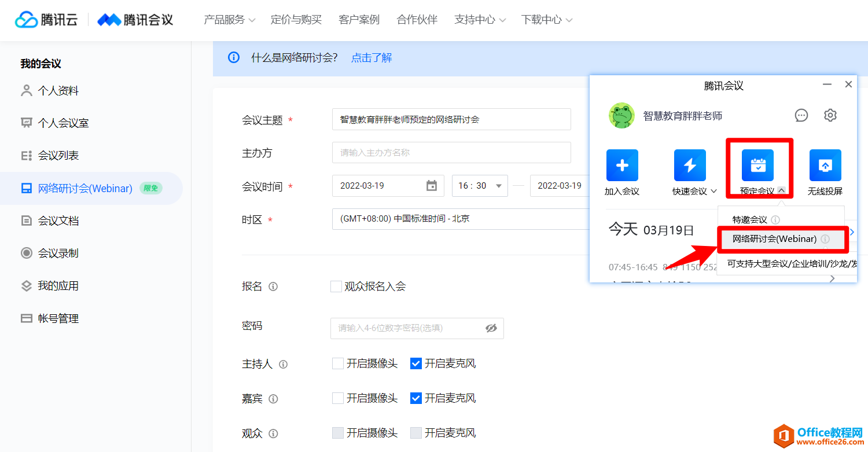Open settings gear in 腾讯会议 window
The image size is (868, 452).
pyautogui.click(x=830, y=115)
